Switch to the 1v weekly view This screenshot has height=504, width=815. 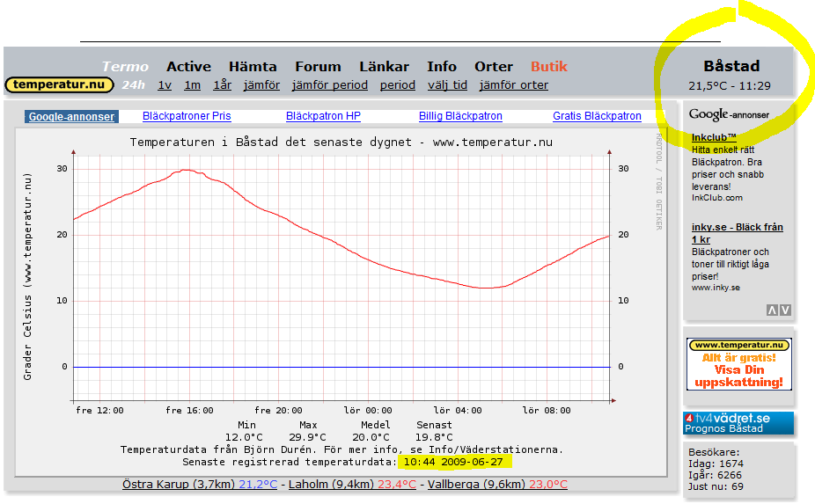(x=165, y=85)
